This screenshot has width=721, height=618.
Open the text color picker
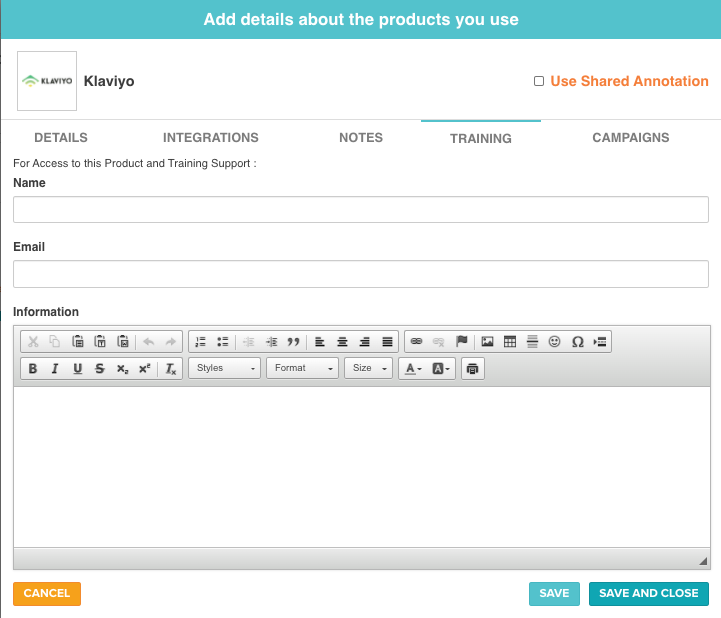(x=413, y=368)
